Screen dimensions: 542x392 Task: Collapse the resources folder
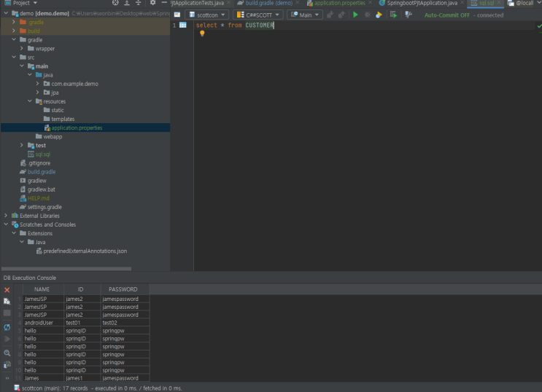click(x=31, y=101)
